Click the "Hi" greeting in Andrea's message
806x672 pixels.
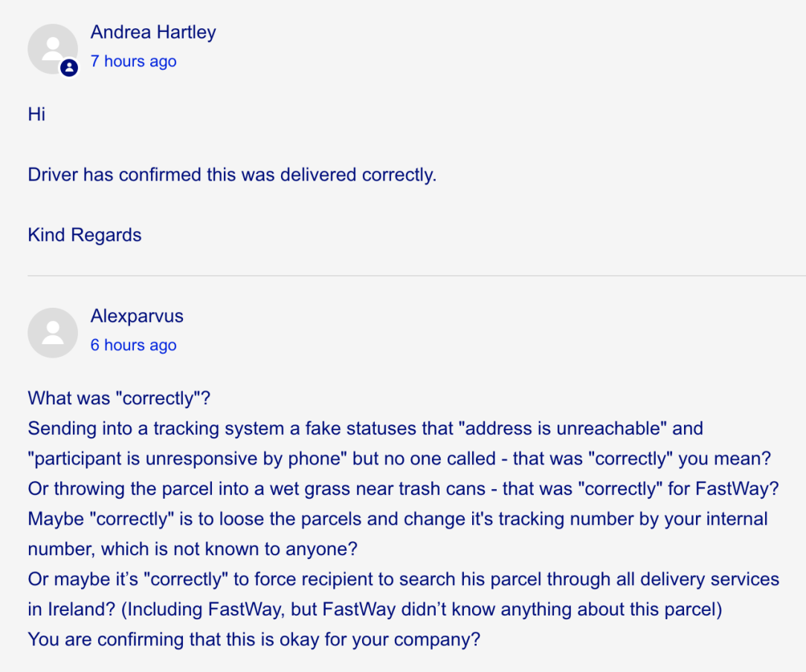pos(36,114)
